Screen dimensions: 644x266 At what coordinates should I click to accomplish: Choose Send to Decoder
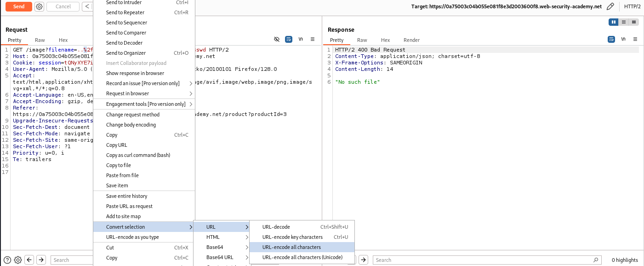click(144, 43)
